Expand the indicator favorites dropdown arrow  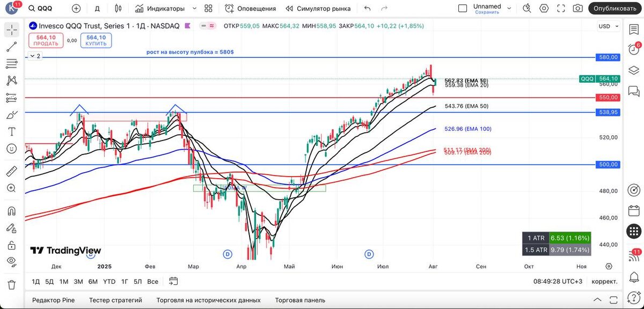point(194,9)
